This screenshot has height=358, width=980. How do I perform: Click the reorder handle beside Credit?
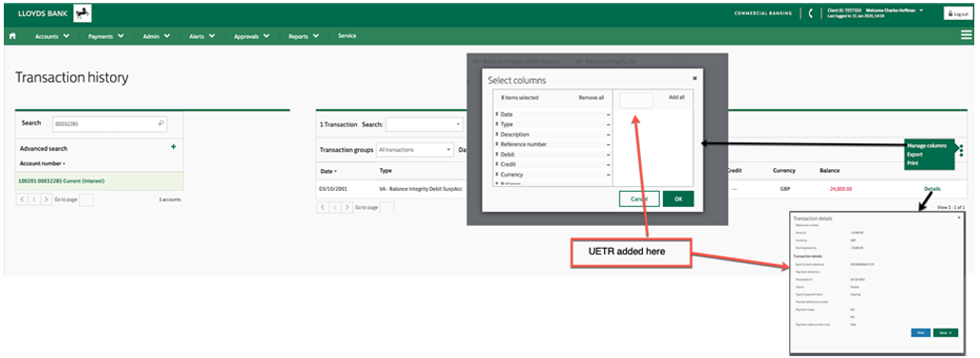click(x=497, y=164)
